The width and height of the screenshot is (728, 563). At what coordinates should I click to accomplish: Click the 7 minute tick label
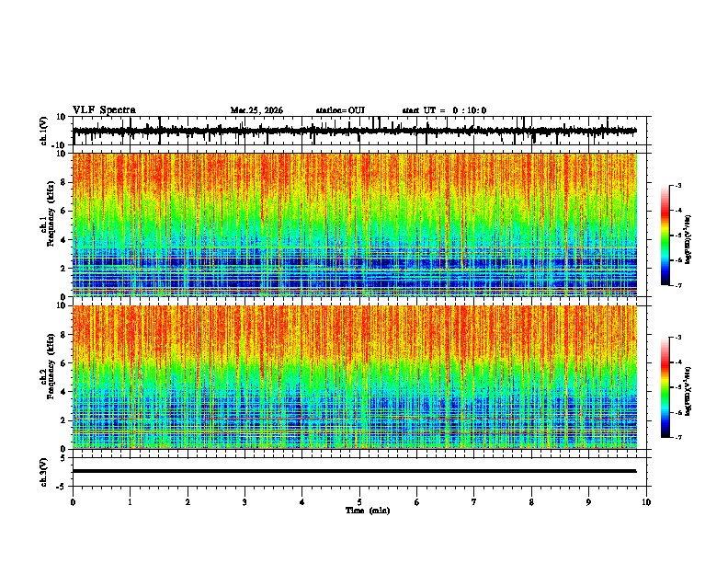[474, 502]
